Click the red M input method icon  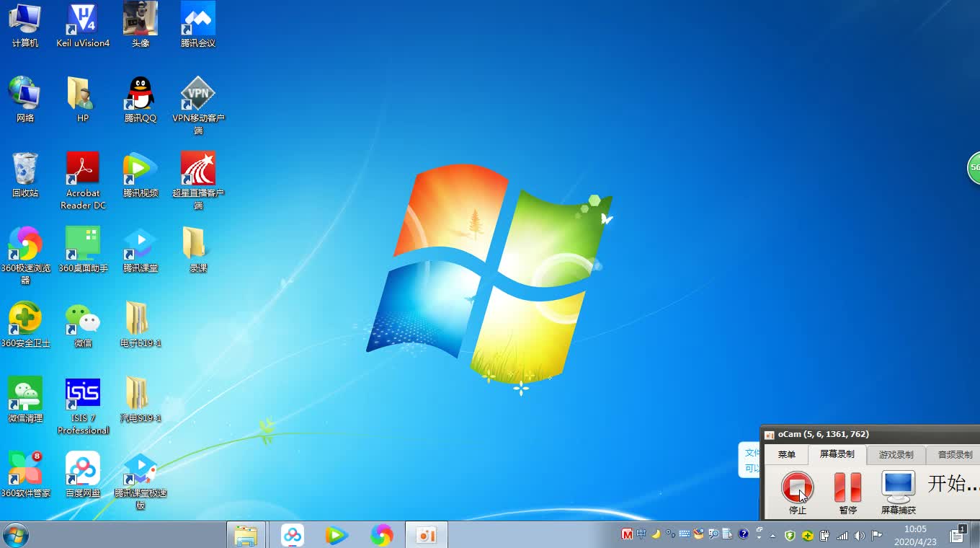click(x=627, y=534)
